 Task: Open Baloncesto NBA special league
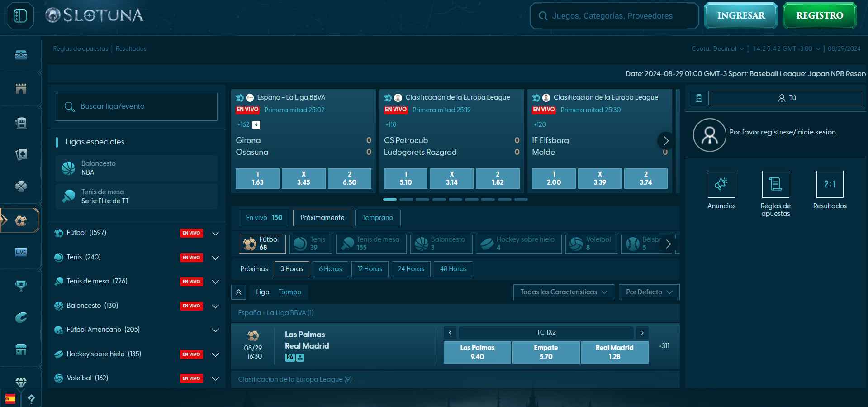[137, 168]
